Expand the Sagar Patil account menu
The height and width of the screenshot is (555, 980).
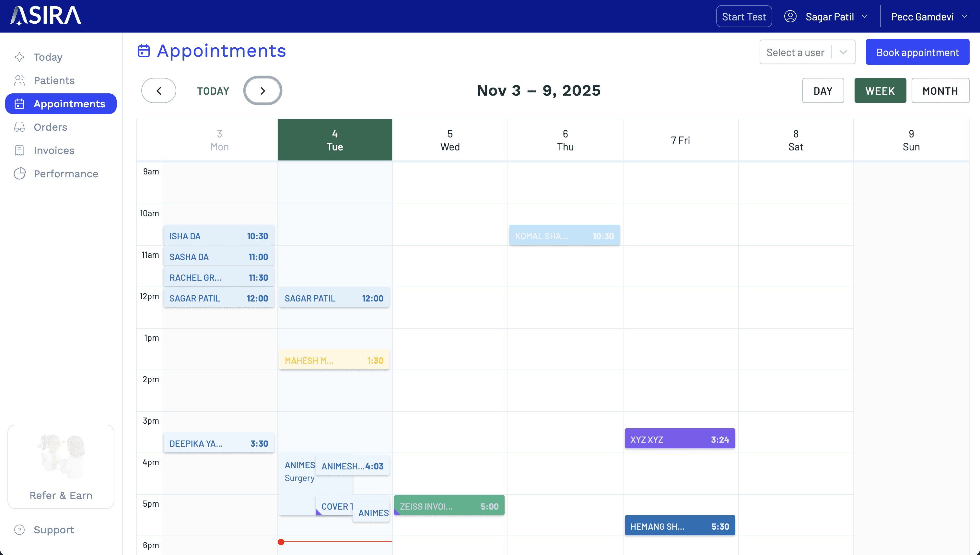(830, 17)
